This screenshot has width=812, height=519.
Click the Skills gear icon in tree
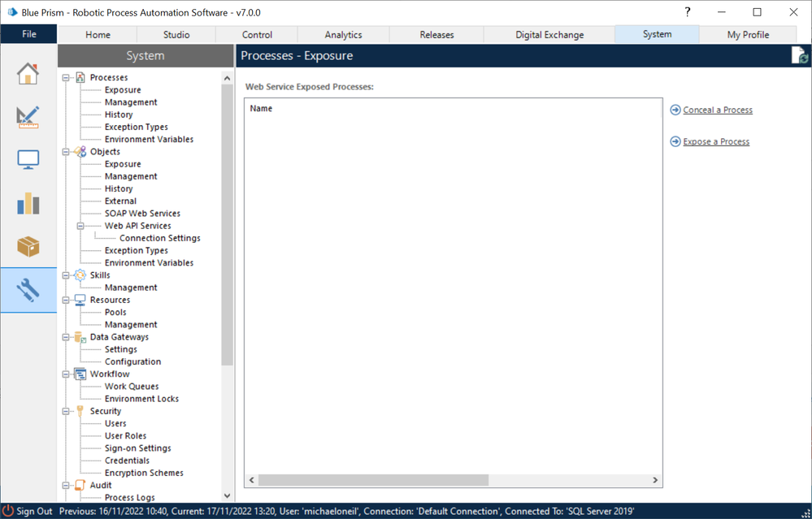80,275
